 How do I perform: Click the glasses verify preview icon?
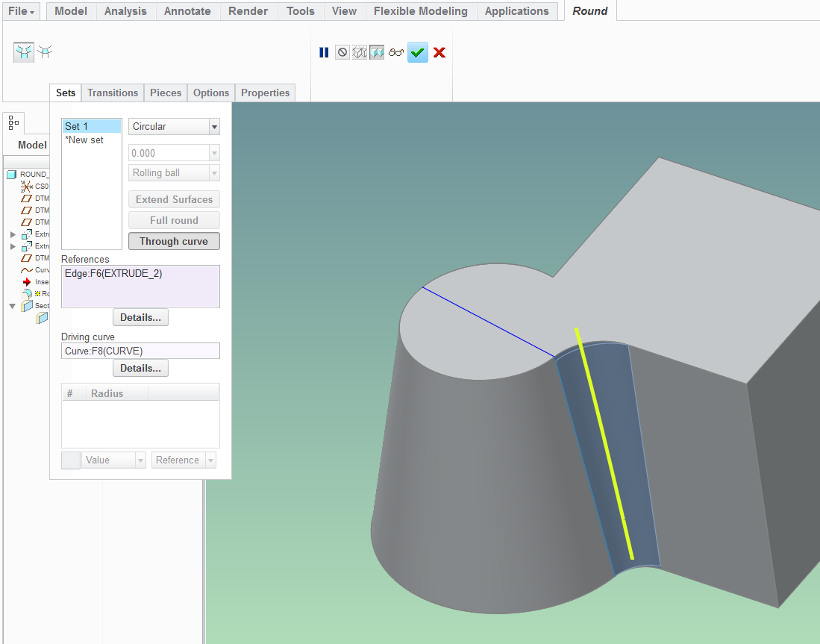(396, 52)
